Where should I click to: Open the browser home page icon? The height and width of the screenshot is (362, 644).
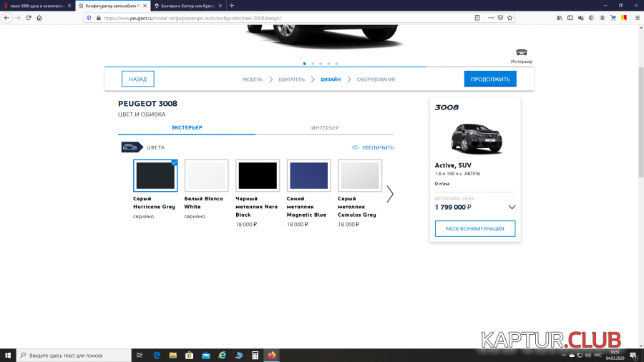[39, 18]
